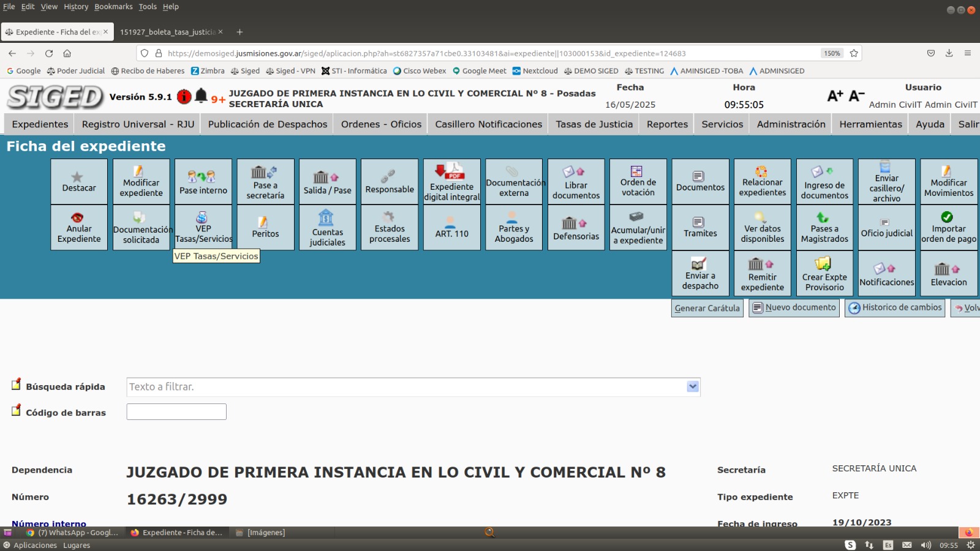
Task: Click Librar documentos tile
Action: pos(576,182)
